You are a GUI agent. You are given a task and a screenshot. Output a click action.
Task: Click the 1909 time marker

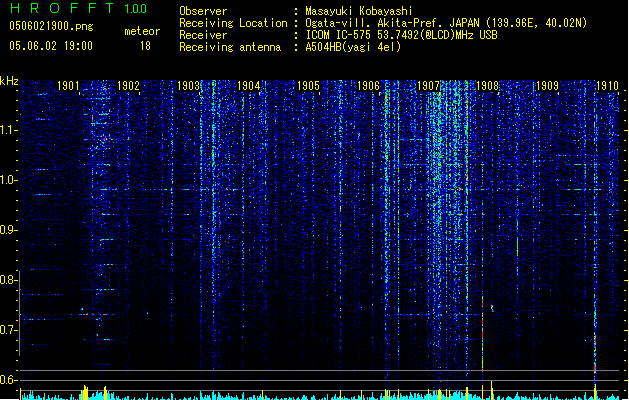[548, 86]
